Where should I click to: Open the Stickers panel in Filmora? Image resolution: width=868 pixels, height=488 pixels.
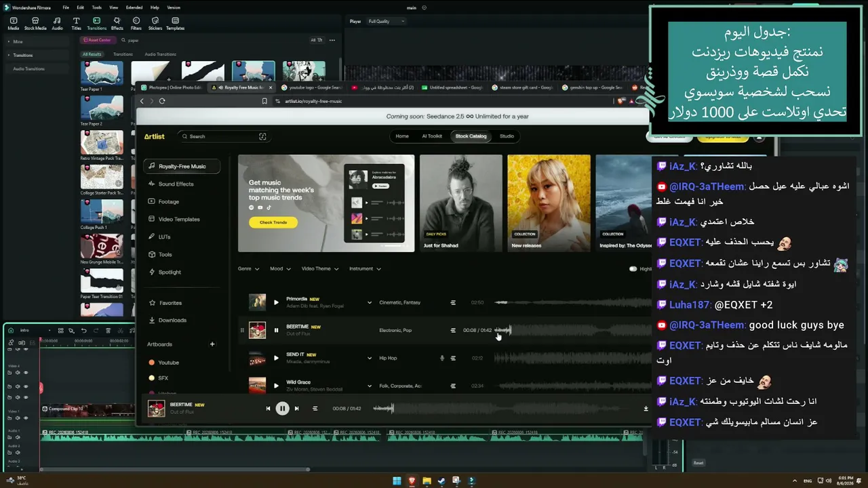click(155, 24)
